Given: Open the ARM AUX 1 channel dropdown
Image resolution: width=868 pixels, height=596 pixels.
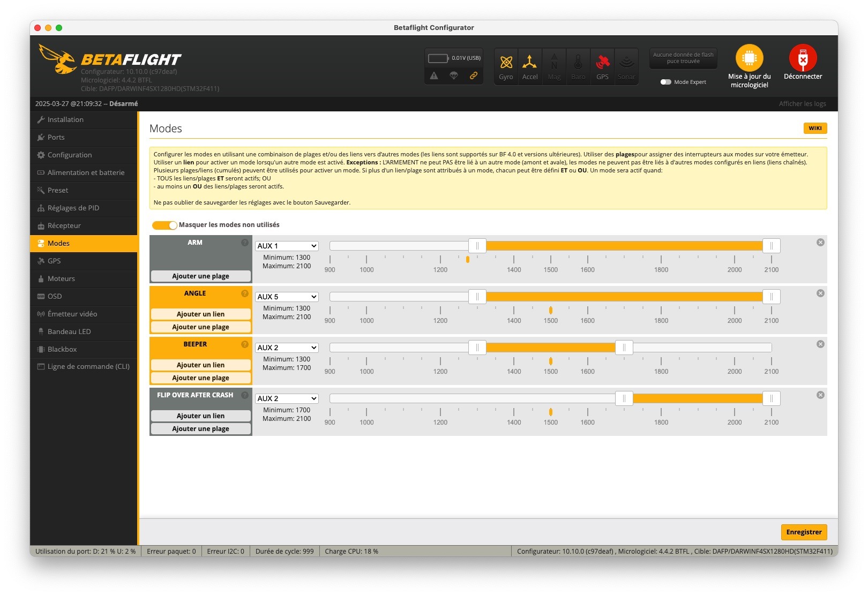Looking at the screenshot, I should [287, 246].
